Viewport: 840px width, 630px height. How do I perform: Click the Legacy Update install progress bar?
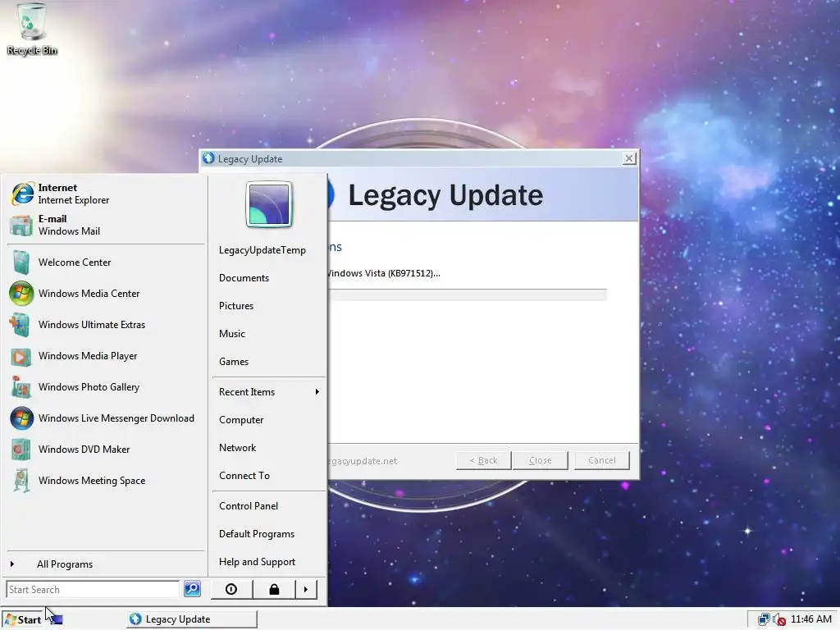tap(467, 294)
